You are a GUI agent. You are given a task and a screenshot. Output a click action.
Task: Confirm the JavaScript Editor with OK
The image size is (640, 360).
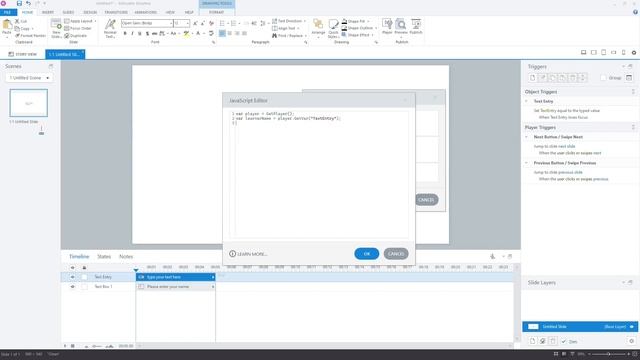point(367,253)
